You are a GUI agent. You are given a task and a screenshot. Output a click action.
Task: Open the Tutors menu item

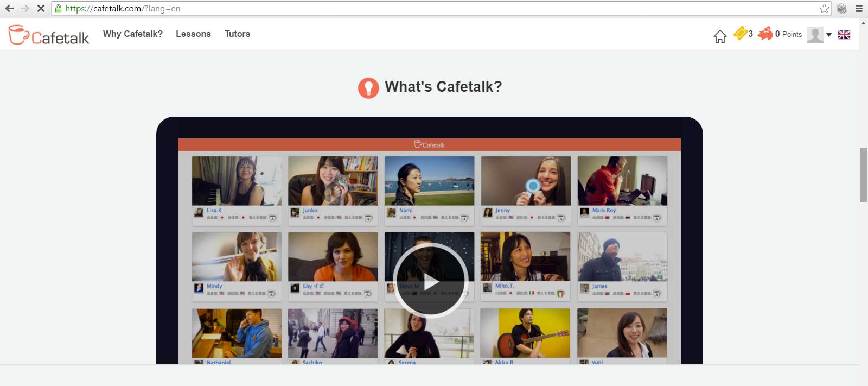tap(238, 34)
